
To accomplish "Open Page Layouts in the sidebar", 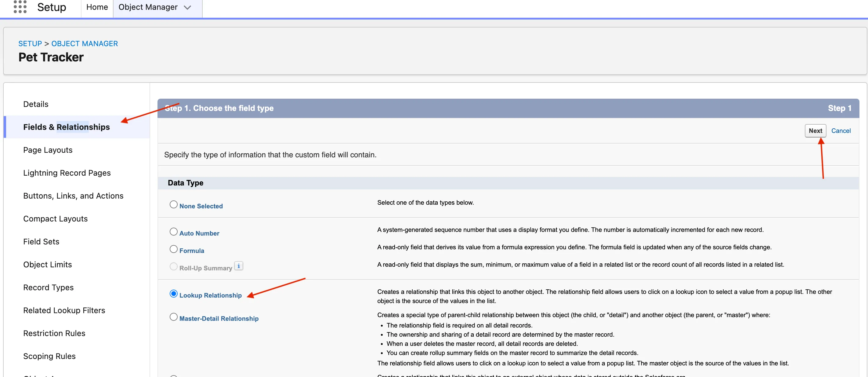I will click(48, 150).
